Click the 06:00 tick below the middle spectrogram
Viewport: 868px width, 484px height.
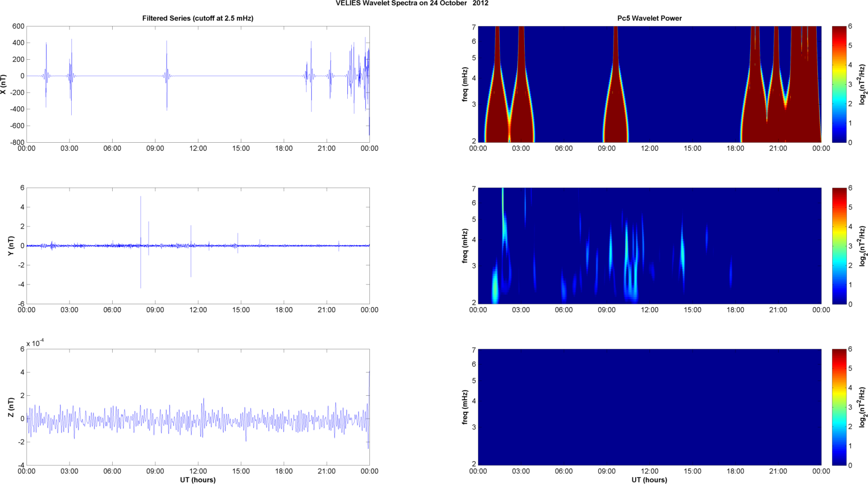click(564, 310)
